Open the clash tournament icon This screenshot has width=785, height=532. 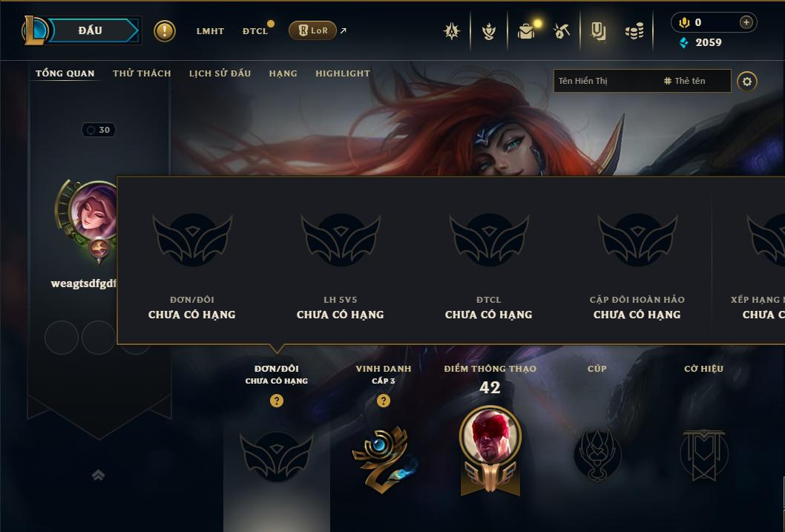(x=452, y=31)
